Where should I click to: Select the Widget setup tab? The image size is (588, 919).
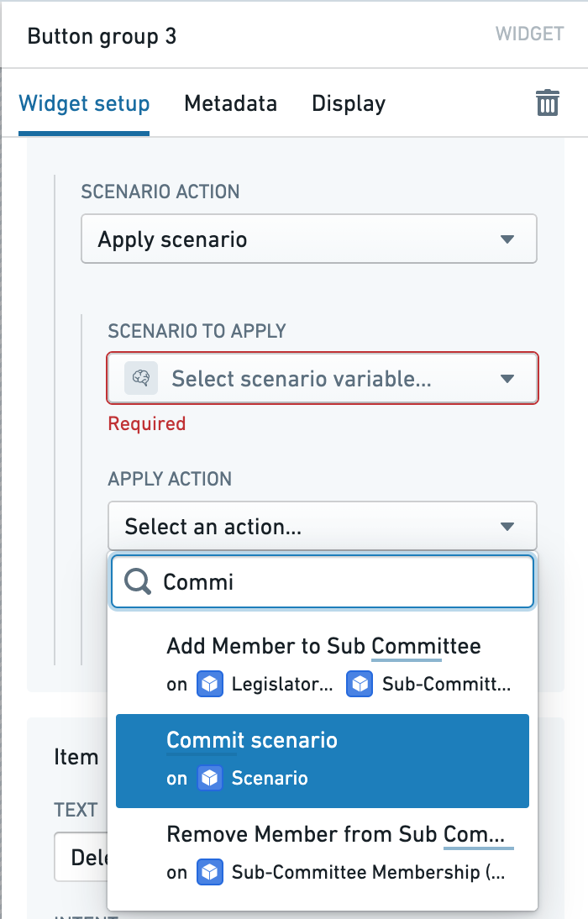click(84, 103)
